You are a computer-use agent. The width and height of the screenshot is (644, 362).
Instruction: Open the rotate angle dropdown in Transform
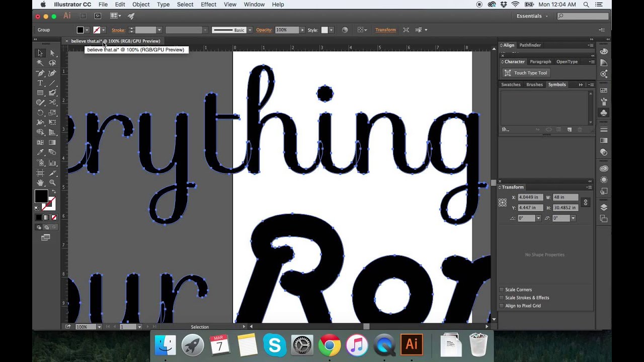[538, 218]
